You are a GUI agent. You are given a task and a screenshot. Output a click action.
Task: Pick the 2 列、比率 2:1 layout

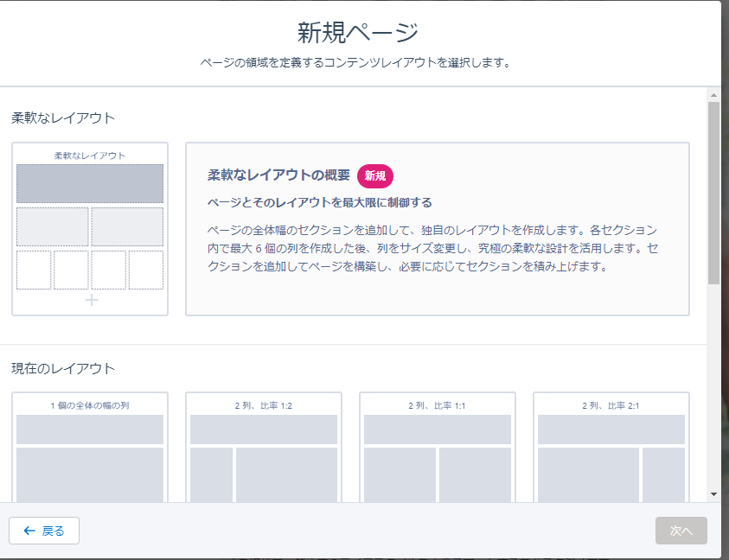[611, 448]
